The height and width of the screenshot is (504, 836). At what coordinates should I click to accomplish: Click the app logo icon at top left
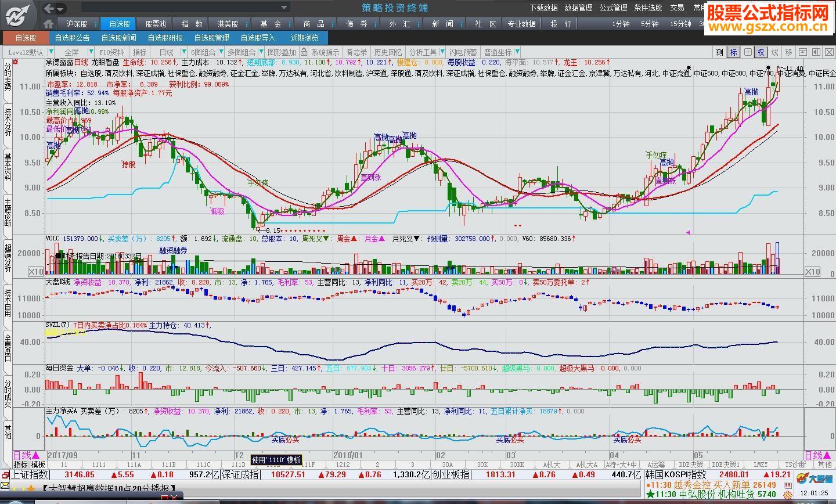pos(18,15)
